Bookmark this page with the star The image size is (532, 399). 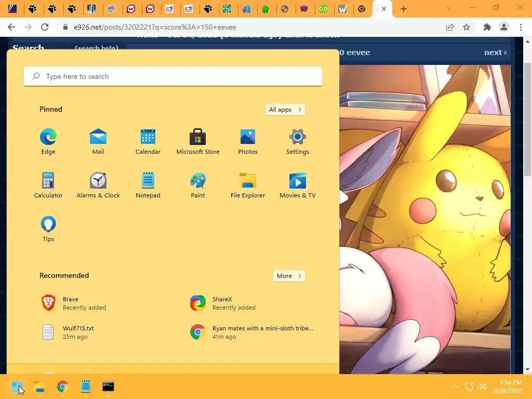[x=467, y=27]
